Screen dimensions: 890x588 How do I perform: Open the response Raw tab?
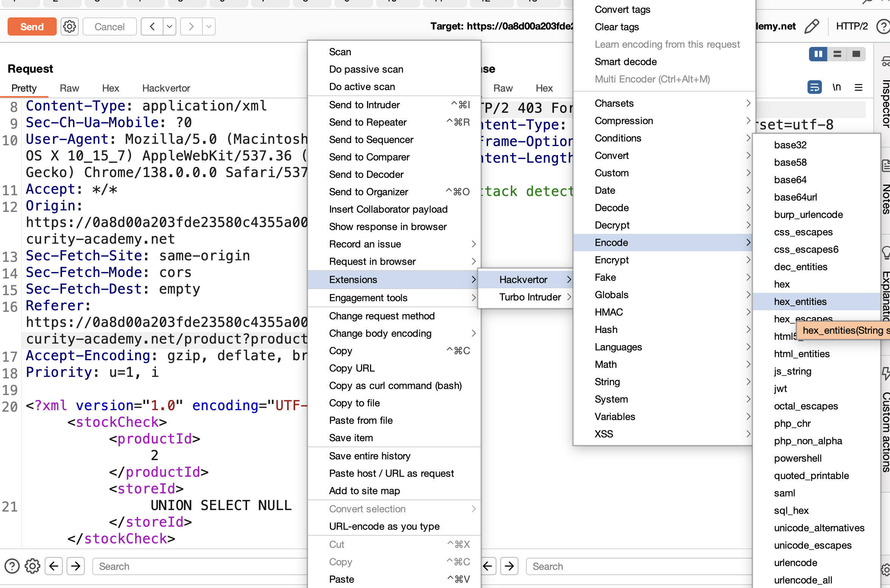click(x=503, y=88)
